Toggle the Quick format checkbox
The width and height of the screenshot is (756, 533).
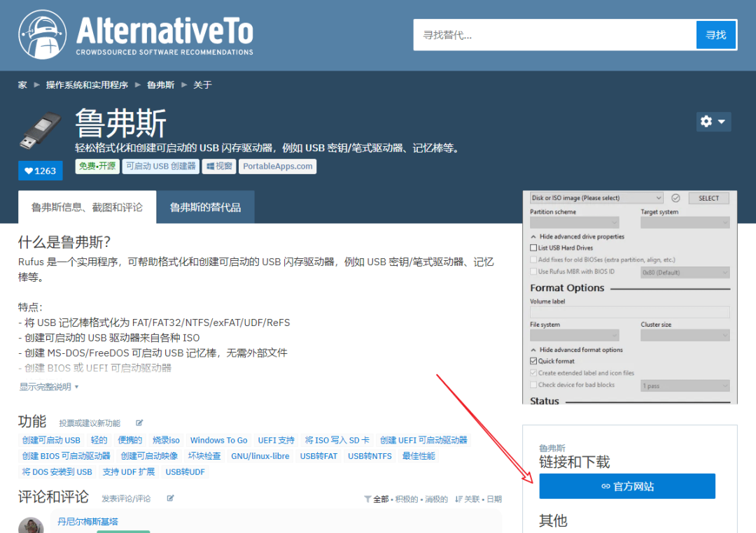(534, 361)
